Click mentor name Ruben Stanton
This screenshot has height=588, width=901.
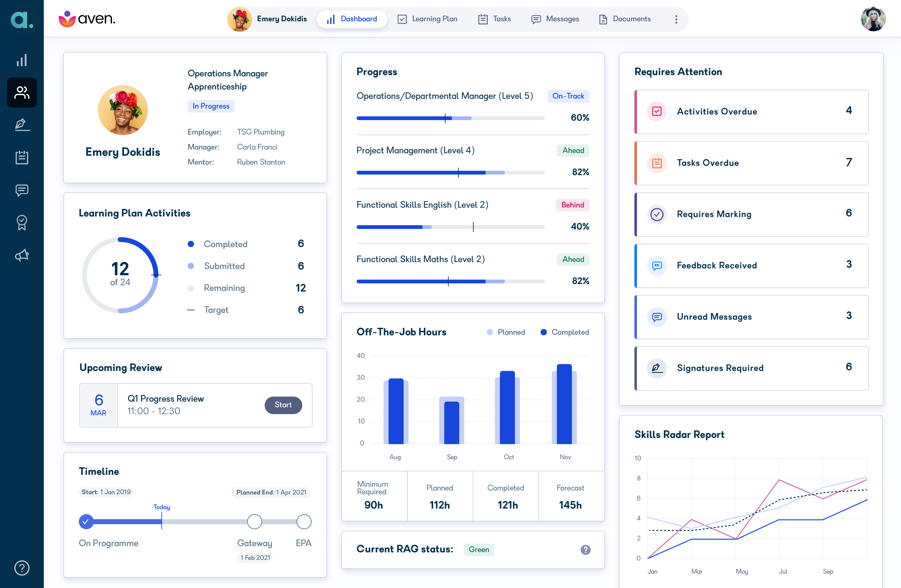pos(261,162)
